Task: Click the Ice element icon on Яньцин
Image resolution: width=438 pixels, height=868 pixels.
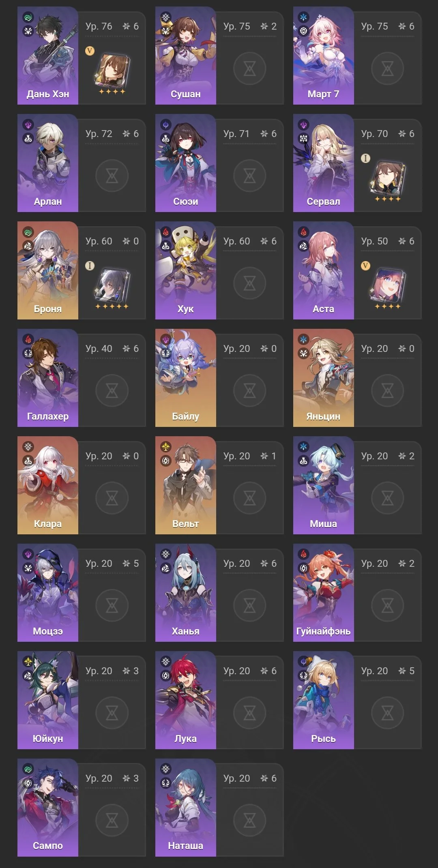Action: [x=304, y=340]
